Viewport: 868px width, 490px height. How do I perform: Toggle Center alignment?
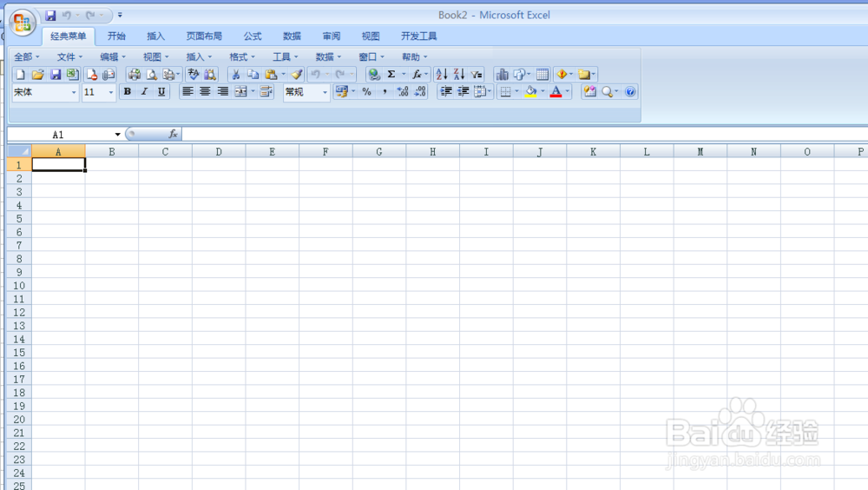[205, 92]
